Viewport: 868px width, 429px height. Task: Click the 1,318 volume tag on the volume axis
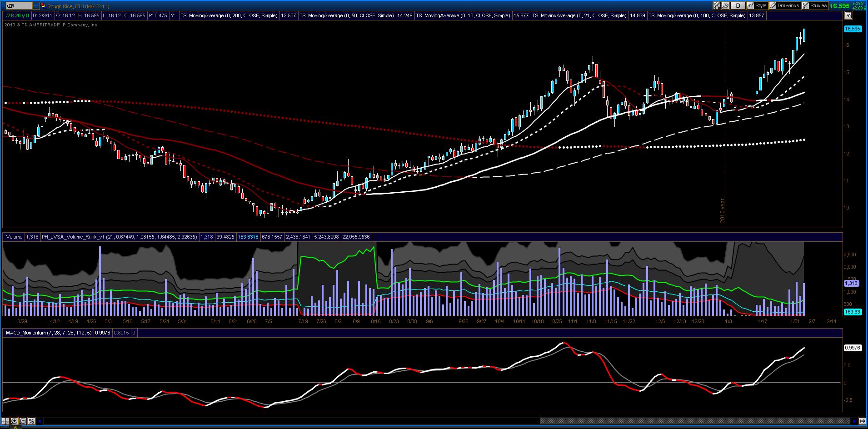pos(851,283)
